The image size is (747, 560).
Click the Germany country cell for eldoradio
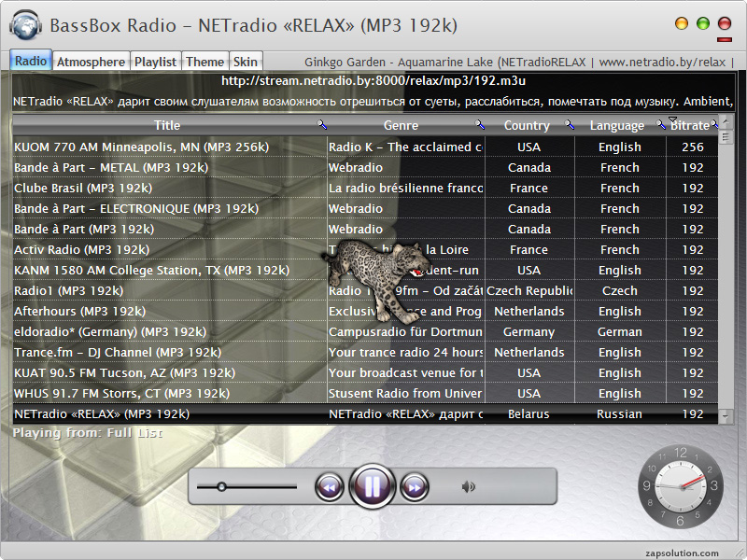(529, 331)
